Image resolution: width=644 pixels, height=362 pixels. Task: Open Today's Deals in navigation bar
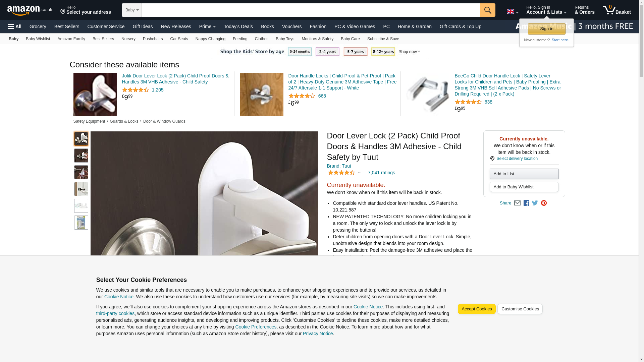click(238, 26)
